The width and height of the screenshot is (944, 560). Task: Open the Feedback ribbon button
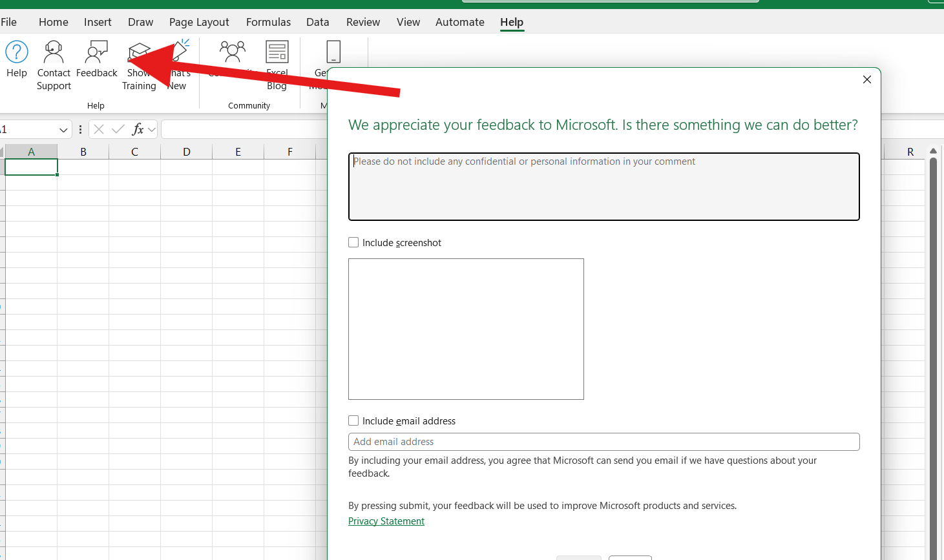tap(97, 59)
